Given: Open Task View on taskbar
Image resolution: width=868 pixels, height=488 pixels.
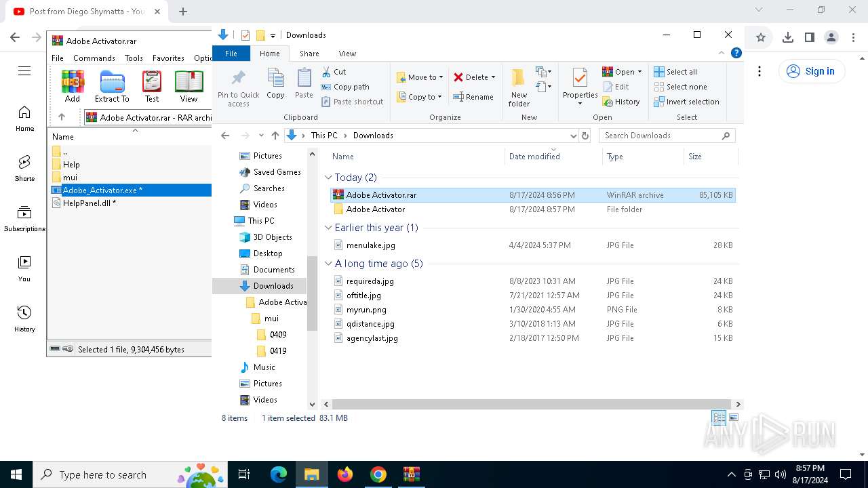Looking at the screenshot, I should (x=244, y=474).
